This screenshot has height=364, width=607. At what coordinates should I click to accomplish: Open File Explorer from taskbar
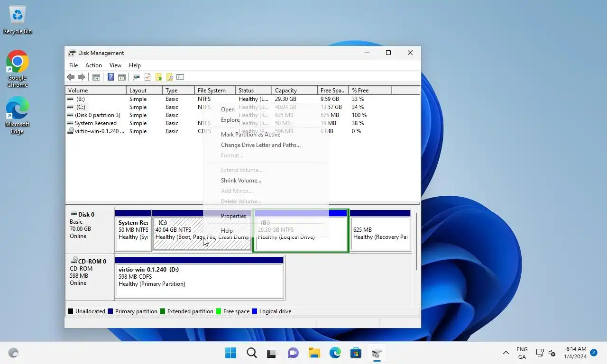tap(314, 353)
